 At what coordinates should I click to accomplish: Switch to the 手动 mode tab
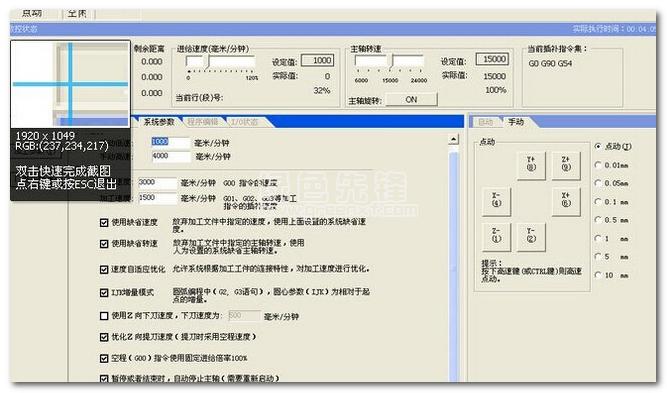[516, 122]
